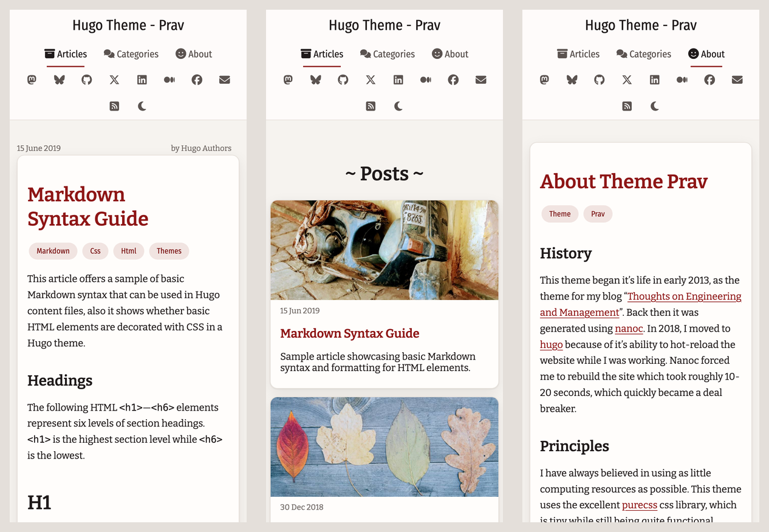The width and height of the screenshot is (769, 532).
Task: Open Markdown Syntax Guide post title link
Action: pyautogui.click(x=350, y=333)
